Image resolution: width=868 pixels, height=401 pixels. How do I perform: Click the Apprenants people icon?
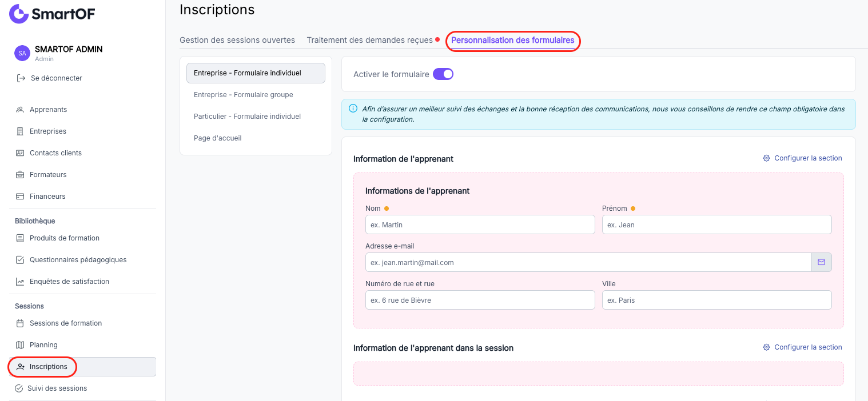(20, 110)
